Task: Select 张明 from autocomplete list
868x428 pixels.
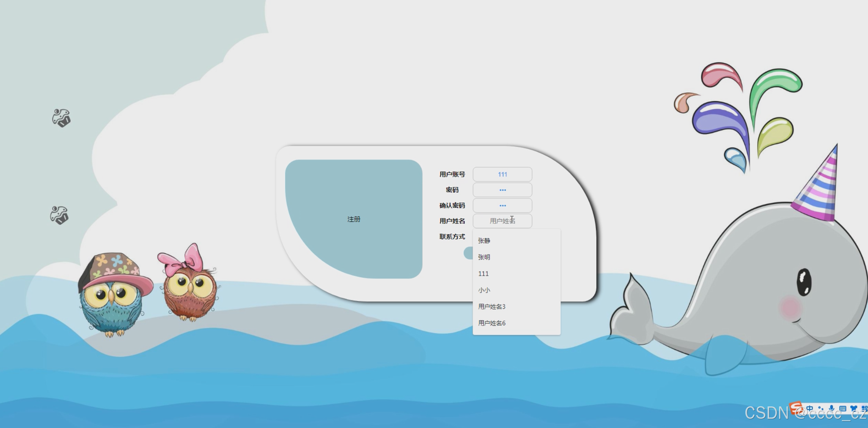Action: tap(484, 257)
